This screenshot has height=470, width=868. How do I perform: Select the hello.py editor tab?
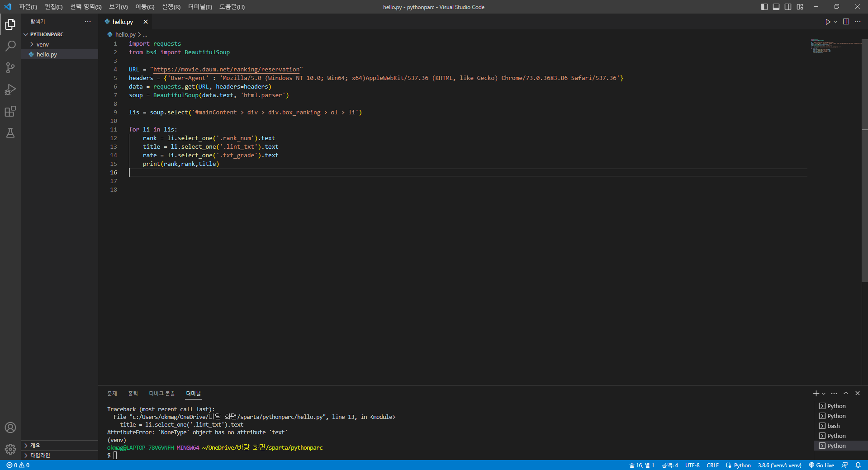(x=123, y=22)
